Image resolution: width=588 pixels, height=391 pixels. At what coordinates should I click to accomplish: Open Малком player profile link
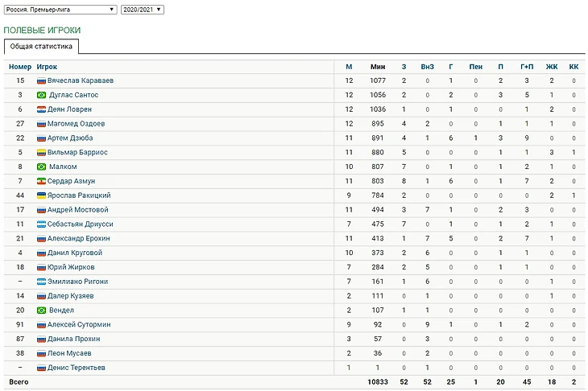click(63, 167)
